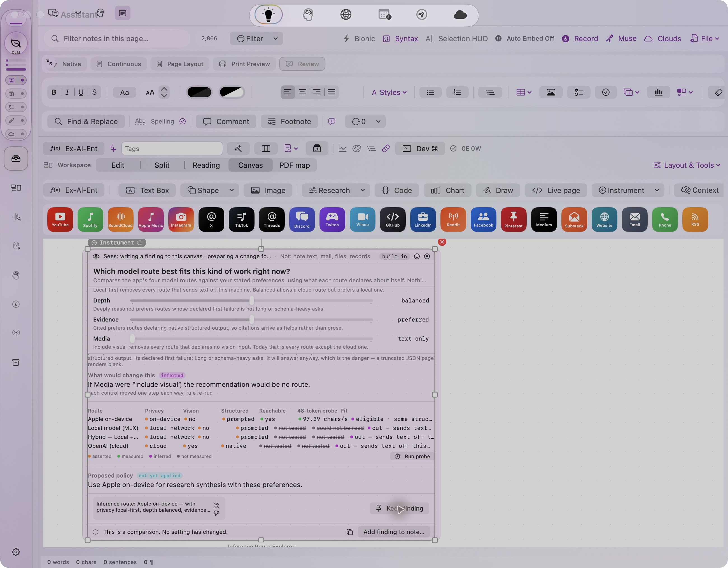Open the Substack shortcut icon
This screenshot has height=568, width=728.
pyautogui.click(x=574, y=219)
